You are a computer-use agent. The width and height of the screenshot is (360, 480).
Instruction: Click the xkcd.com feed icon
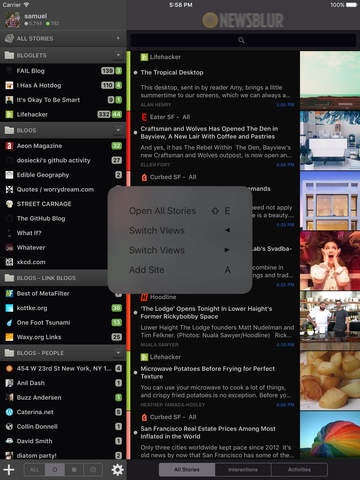pyautogui.click(x=9, y=262)
